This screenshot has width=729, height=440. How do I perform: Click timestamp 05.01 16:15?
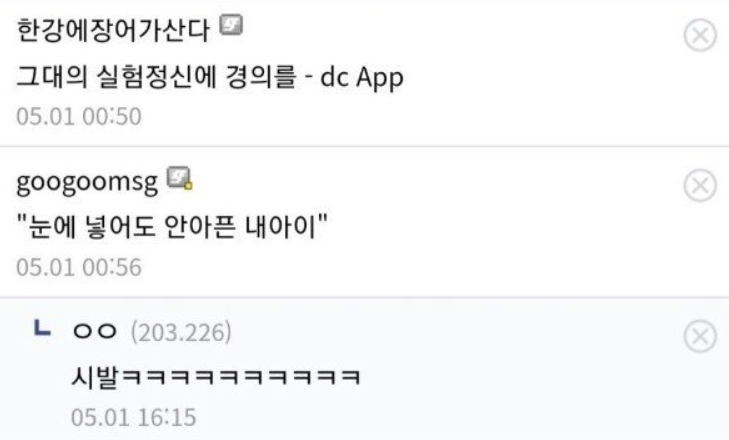pos(133,417)
